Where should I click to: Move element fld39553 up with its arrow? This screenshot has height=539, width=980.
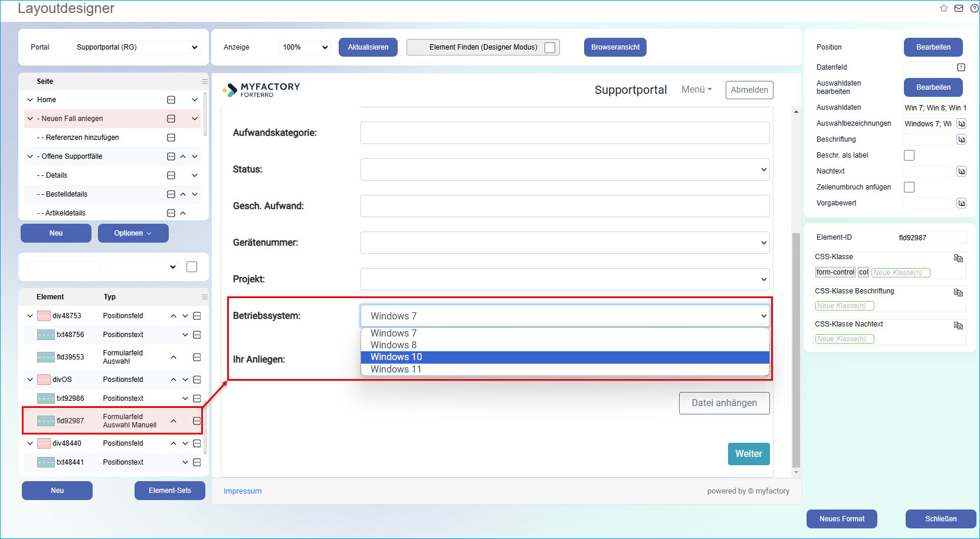tap(173, 357)
